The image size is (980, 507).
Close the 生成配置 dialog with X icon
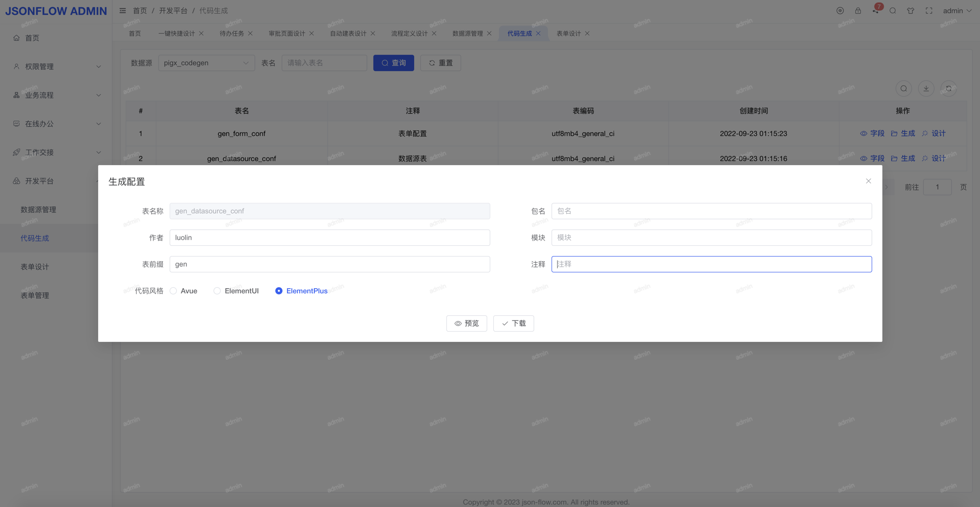point(868,181)
